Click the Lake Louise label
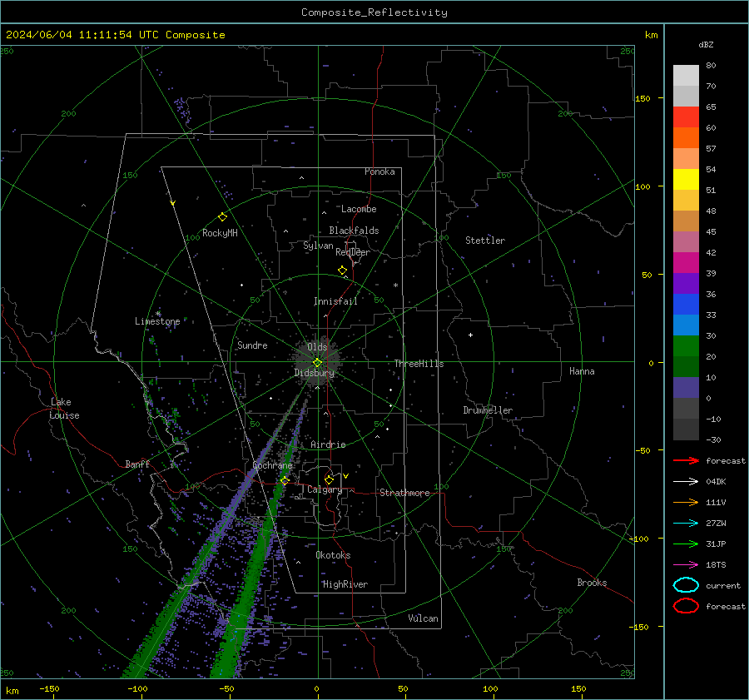Viewport: 749px width, 700px height. pos(65,409)
